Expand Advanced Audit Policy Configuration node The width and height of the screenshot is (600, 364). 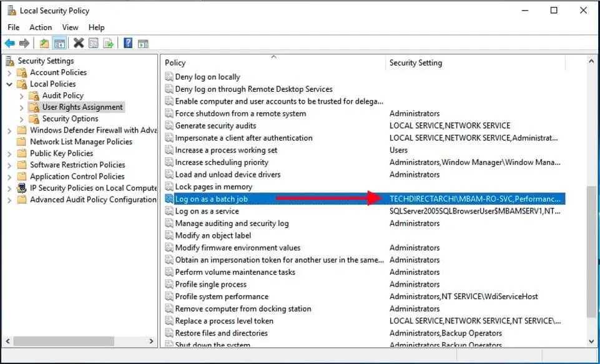point(9,200)
